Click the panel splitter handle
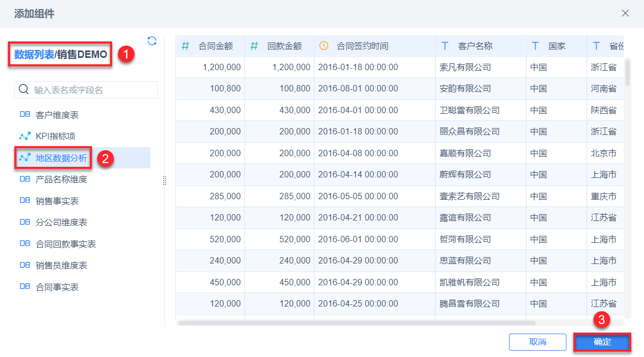The image size is (644, 357). click(x=164, y=181)
